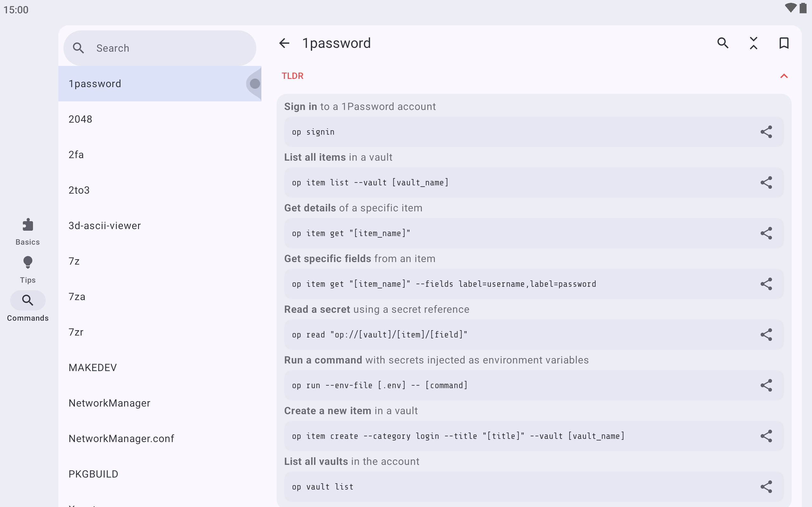Select NetworkManager.conf from the command list
This screenshot has height=507, width=812.
click(x=160, y=439)
